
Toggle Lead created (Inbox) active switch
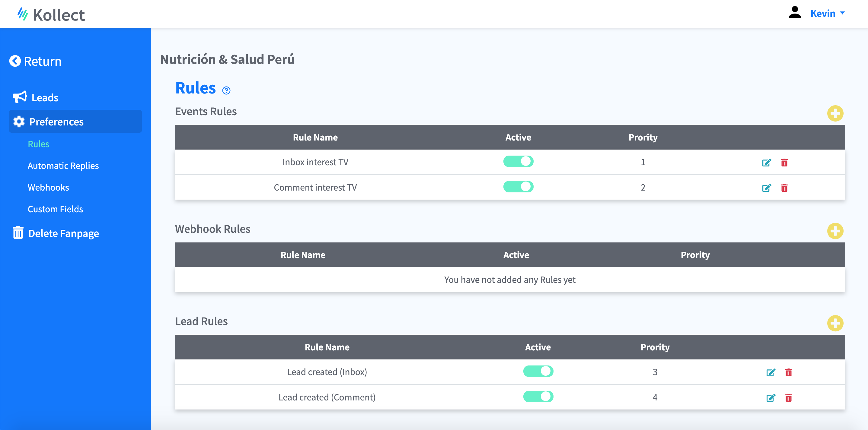538,372
